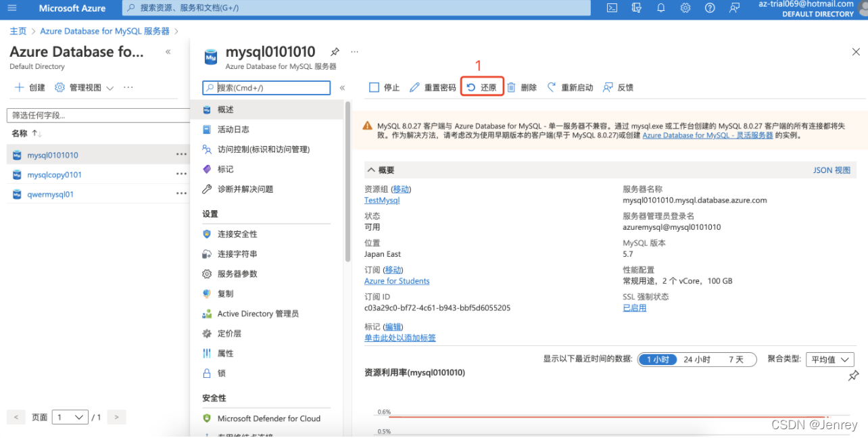Open more options next to server title
The width and height of the screenshot is (868, 438).
[x=355, y=52]
